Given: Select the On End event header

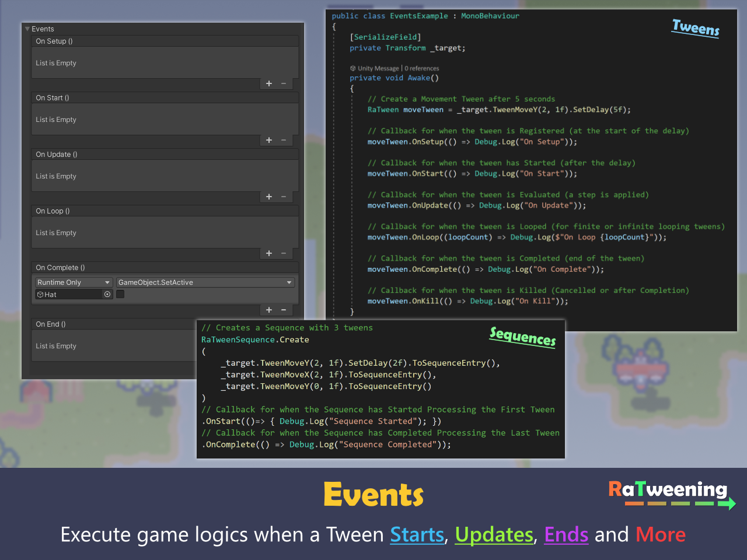Looking at the screenshot, I should pyautogui.click(x=51, y=324).
